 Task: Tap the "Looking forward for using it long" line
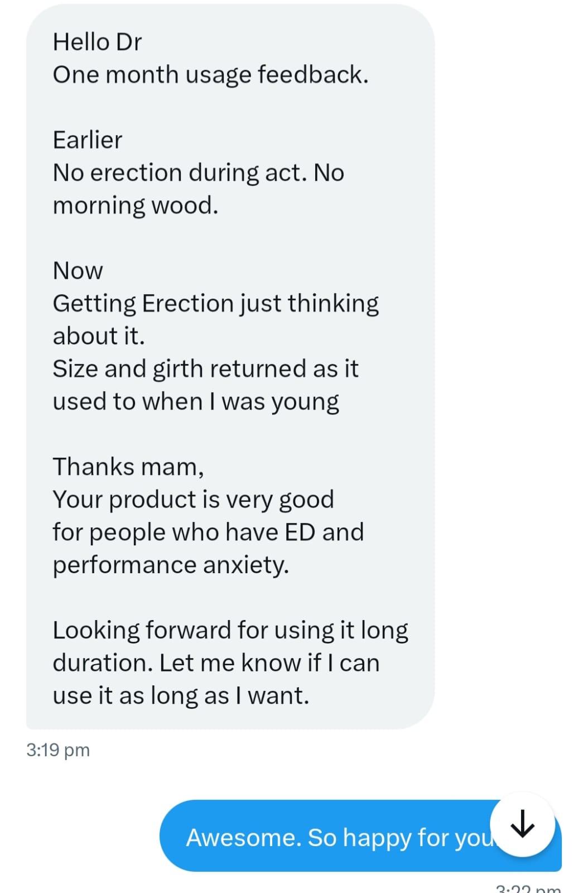click(230, 630)
